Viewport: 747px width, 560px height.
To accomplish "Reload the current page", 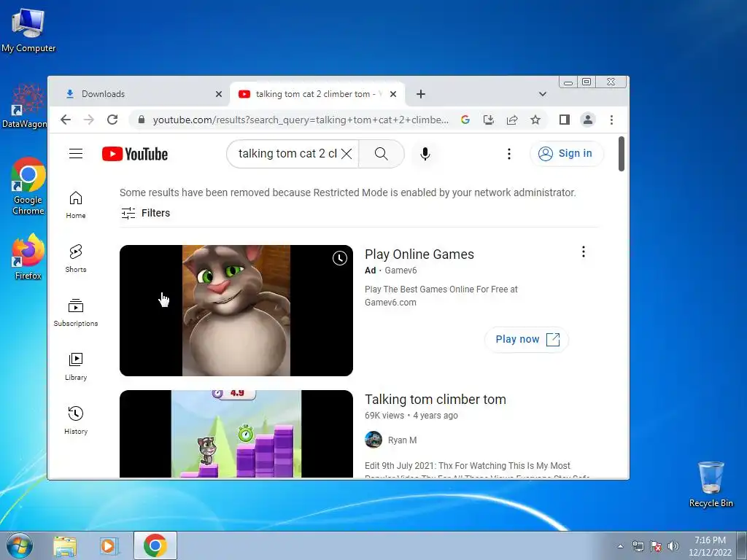I will 112,120.
